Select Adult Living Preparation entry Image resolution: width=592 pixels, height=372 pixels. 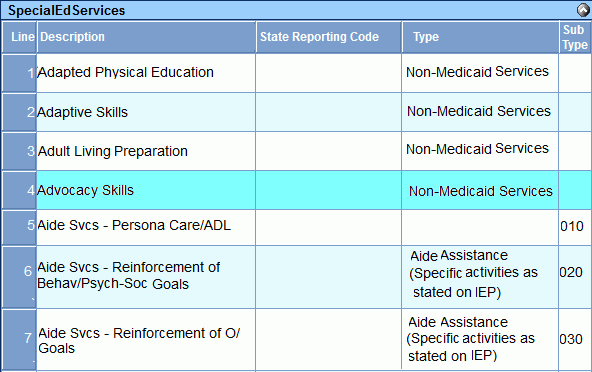(x=113, y=151)
